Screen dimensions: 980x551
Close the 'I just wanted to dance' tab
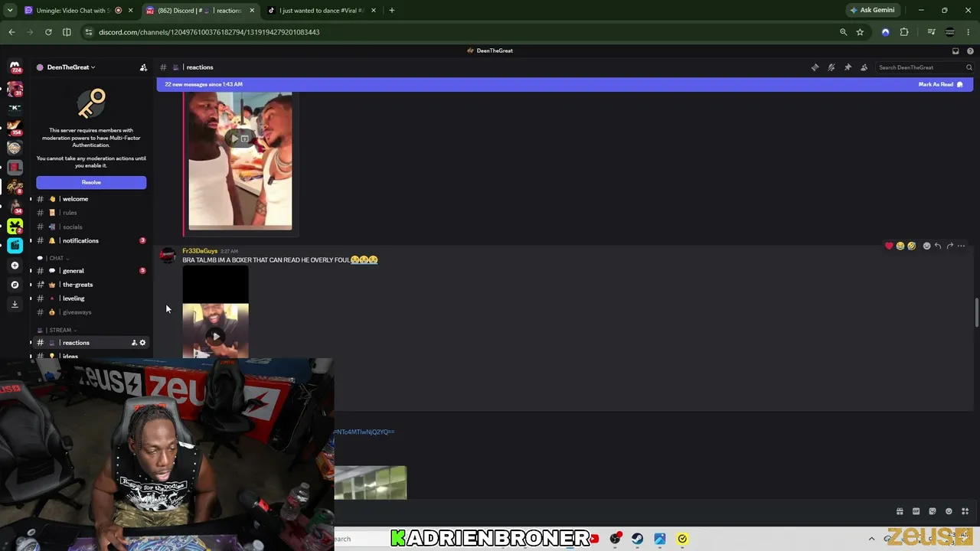click(374, 11)
